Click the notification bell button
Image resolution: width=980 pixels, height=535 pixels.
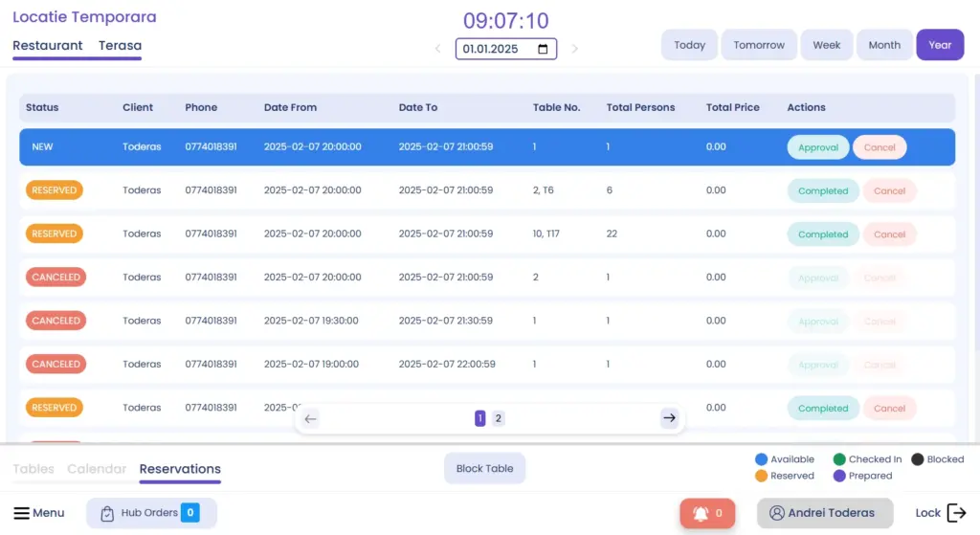point(707,513)
